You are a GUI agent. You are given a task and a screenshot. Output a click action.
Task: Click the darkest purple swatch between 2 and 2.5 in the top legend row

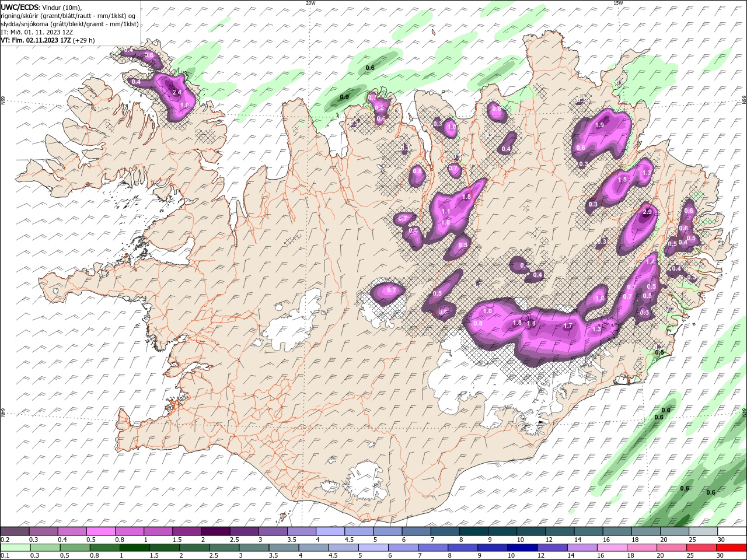[215, 531]
